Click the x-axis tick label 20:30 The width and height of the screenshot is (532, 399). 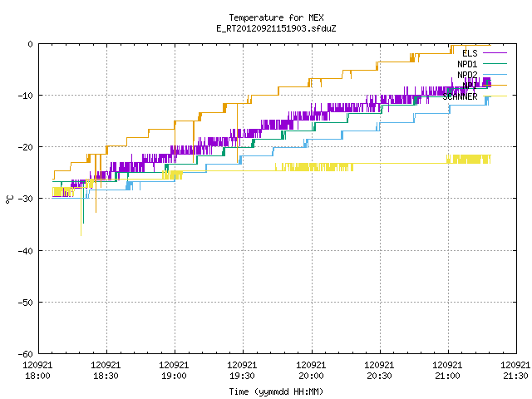(x=379, y=376)
